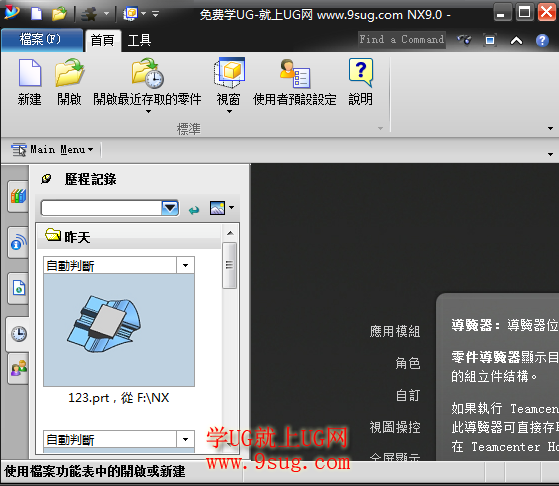
Task: Expand the picture view mode dropdown arrow
Action: [x=232, y=208]
